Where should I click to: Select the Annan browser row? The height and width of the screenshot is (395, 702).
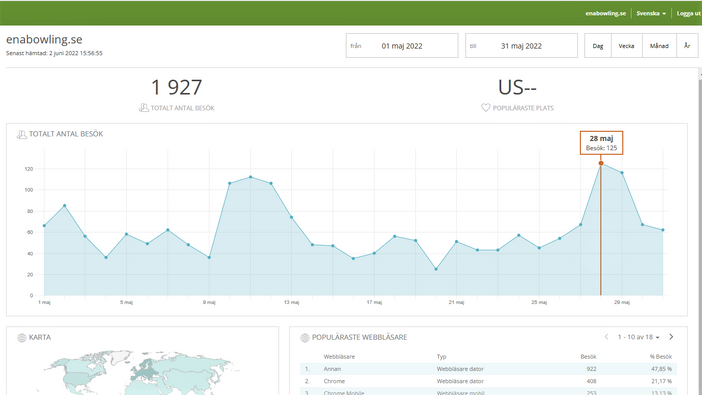click(x=488, y=369)
